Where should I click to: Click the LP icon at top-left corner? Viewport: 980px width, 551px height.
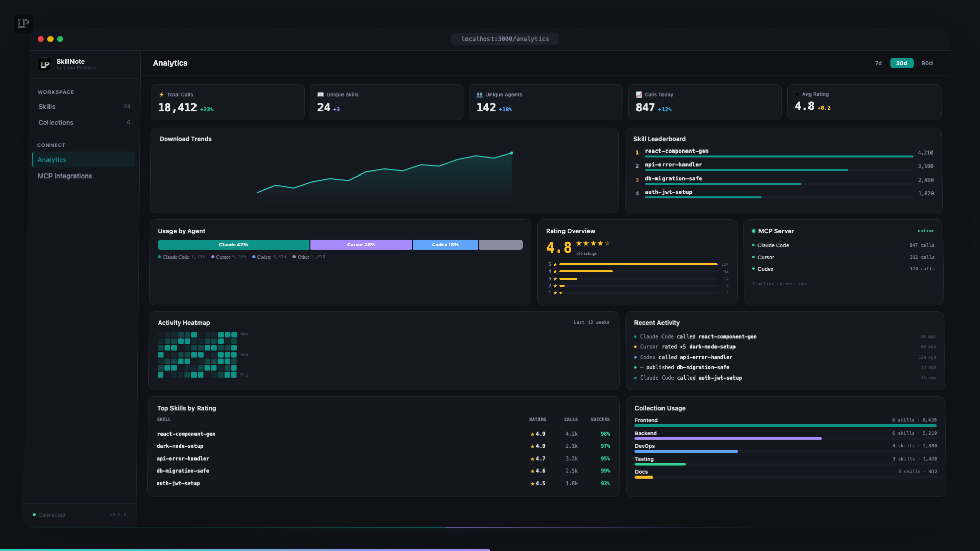(23, 23)
